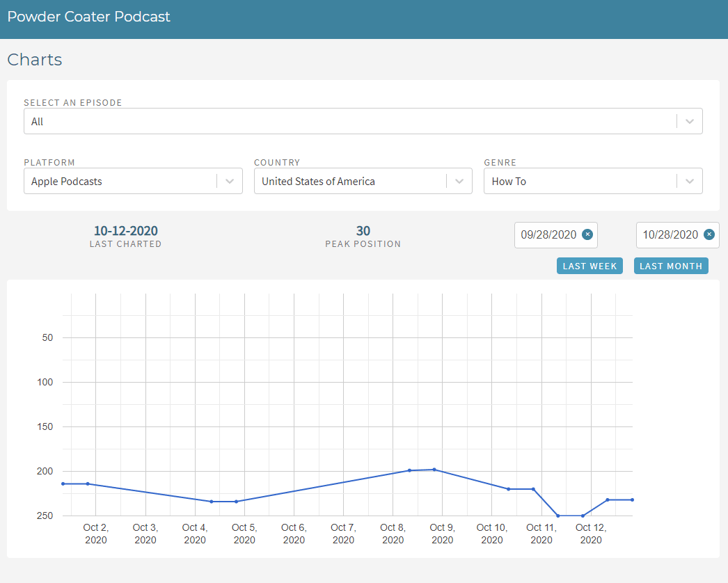Click the Oct 8, 2020 axis label

(393, 534)
